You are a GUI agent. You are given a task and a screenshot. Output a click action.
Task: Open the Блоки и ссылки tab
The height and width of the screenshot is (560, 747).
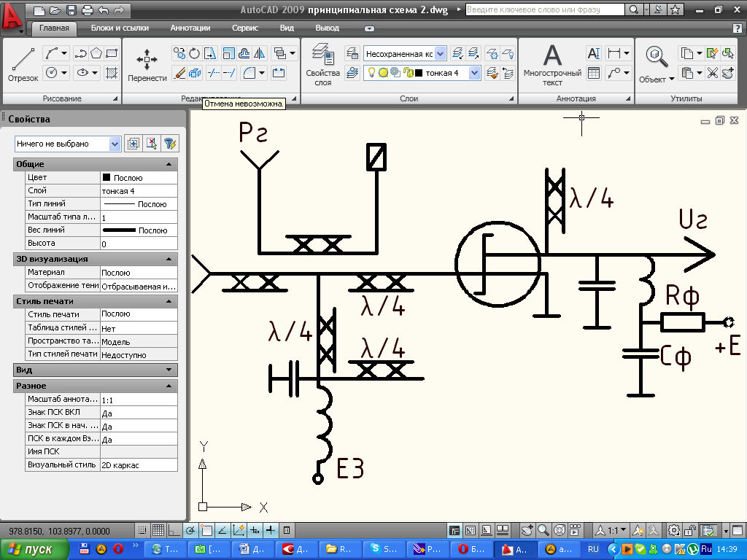pyautogui.click(x=120, y=28)
